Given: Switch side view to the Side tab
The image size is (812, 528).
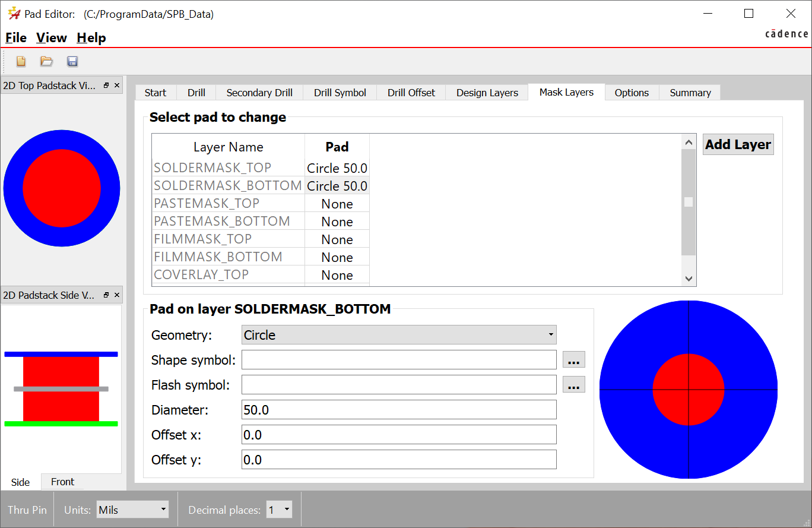Looking at the screenshot, I should pos(21,482).
